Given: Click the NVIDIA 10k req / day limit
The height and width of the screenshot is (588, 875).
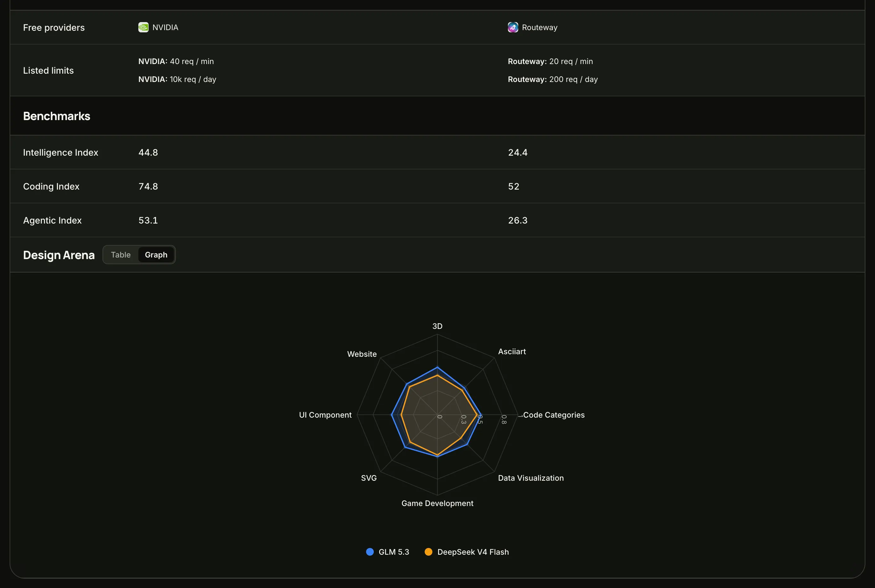Looking at the screenshot, I should [177, 79].
